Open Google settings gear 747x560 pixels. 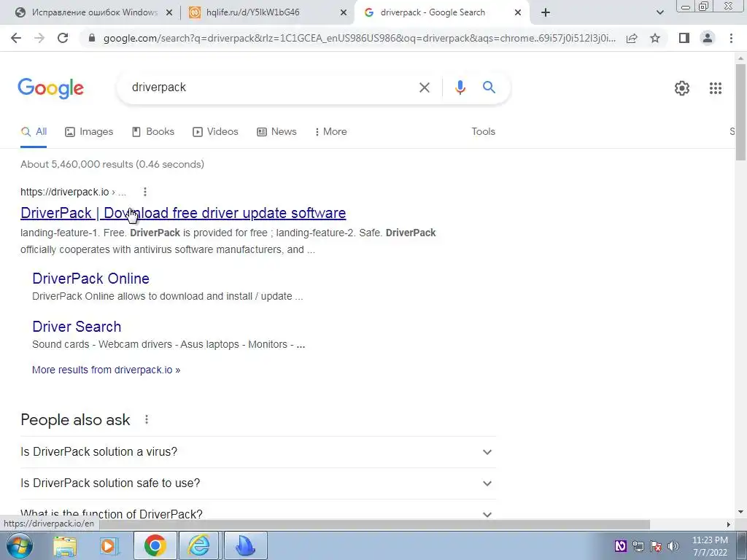point(682,88)
